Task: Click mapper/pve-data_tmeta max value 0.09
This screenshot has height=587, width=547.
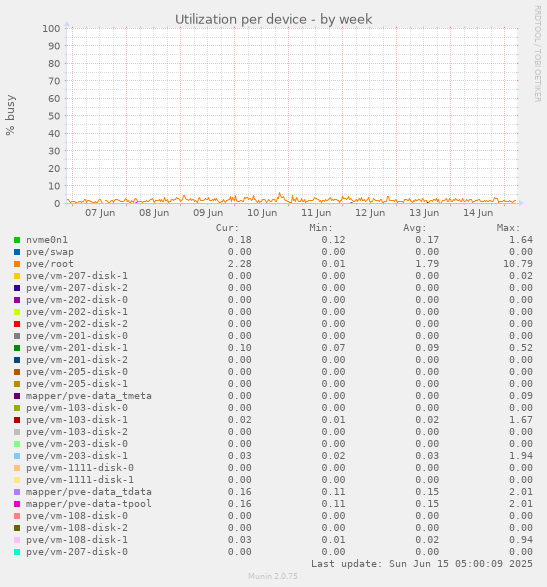Action: [521, 396]
